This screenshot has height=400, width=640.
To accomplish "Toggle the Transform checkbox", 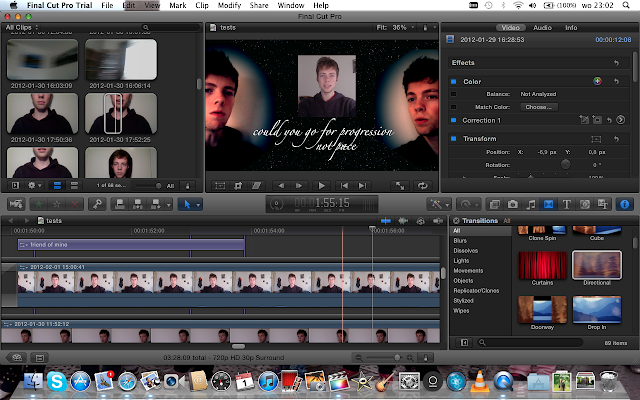I will [x=453, y=139].
